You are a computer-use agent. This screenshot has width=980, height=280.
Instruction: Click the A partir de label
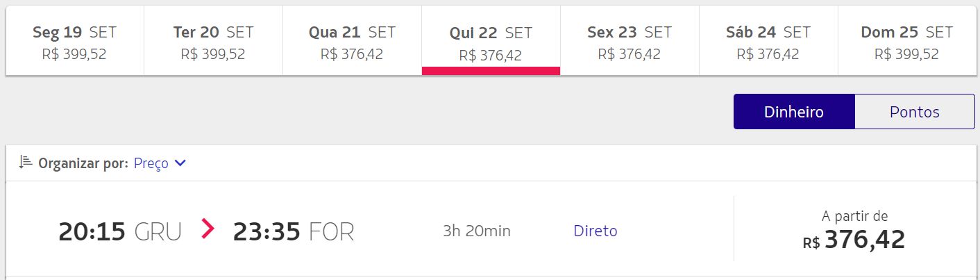coord(854,216)
